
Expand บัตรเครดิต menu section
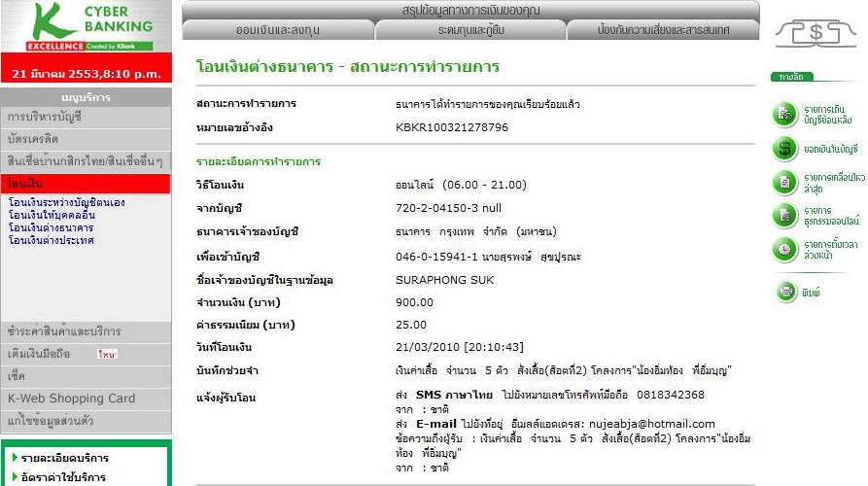[86, 139]
